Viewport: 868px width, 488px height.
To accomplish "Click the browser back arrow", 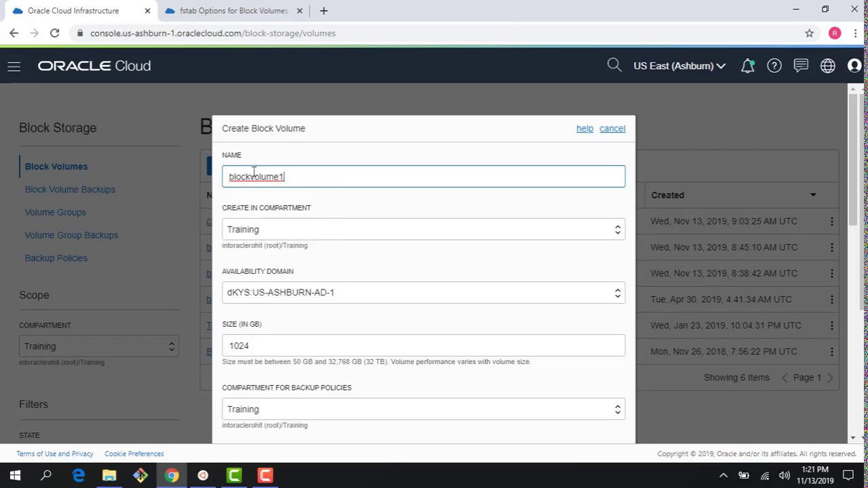I will pos(14,33).
